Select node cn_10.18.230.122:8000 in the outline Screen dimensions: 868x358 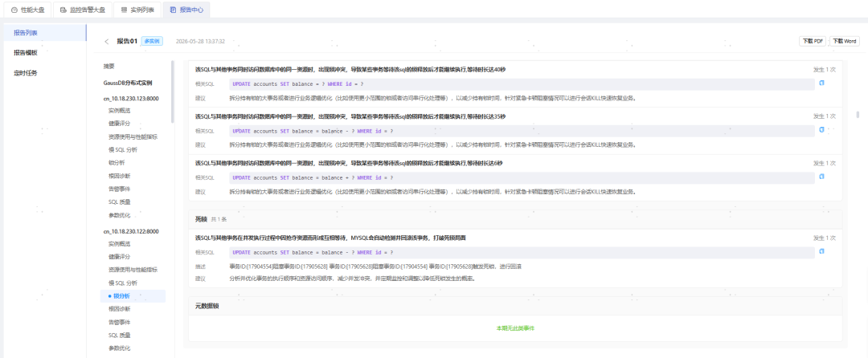(131, 231)
